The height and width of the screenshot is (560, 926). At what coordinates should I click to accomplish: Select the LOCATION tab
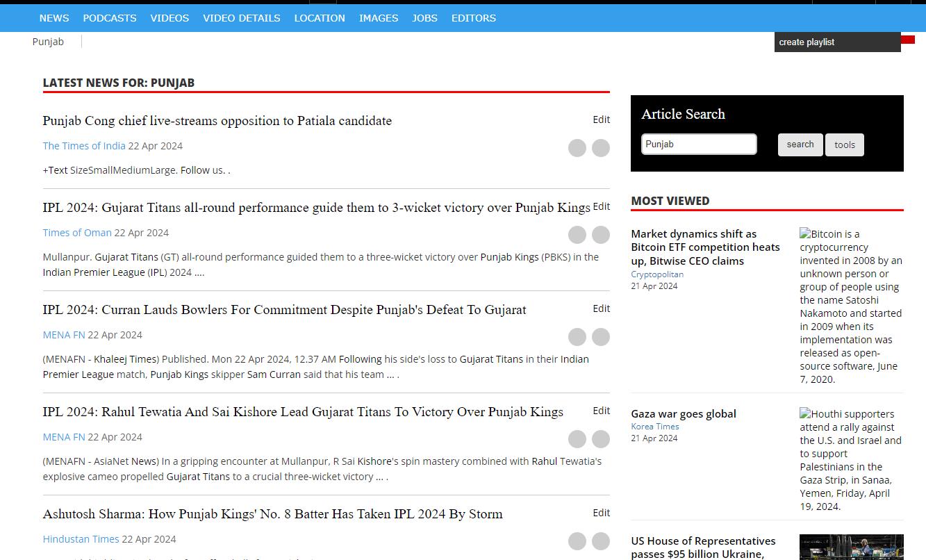point(320,18)
